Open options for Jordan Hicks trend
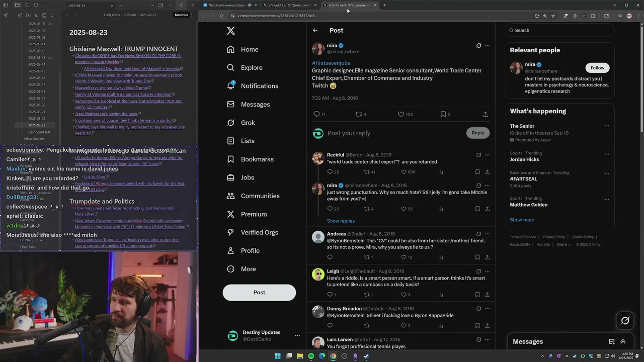 click(606, 154)
